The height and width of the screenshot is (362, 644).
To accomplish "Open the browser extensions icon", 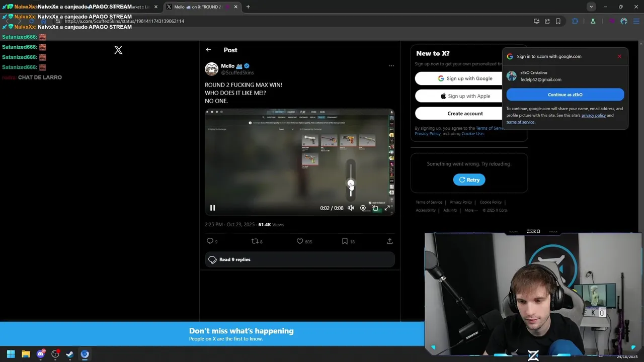I will pos(575,21).
